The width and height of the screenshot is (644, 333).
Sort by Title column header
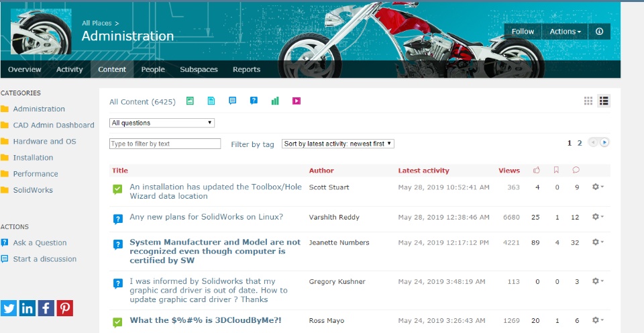point(120,171)
